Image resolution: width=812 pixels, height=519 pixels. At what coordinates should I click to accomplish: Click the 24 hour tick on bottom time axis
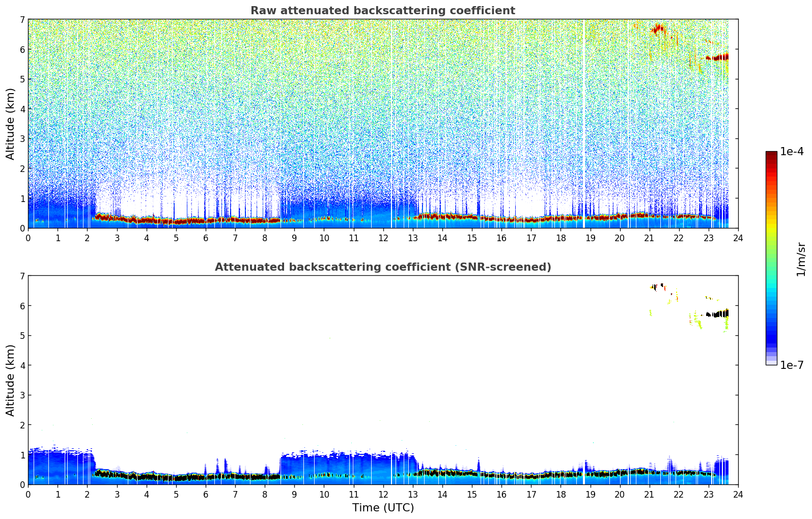[738, 495]
